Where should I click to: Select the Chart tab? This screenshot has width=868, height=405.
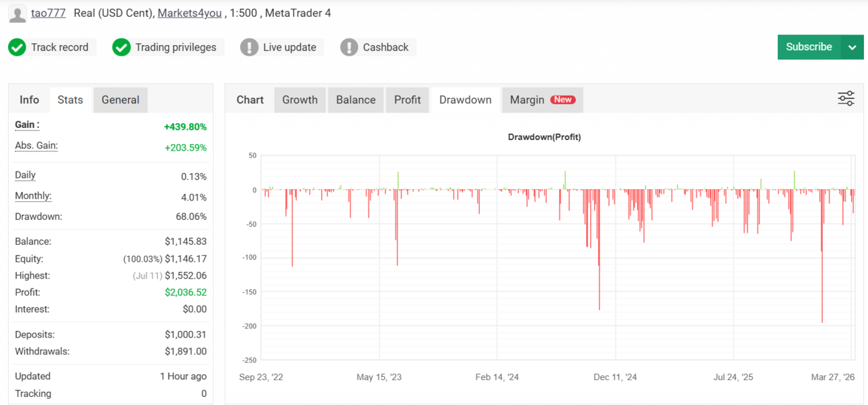tap(250, 100)
